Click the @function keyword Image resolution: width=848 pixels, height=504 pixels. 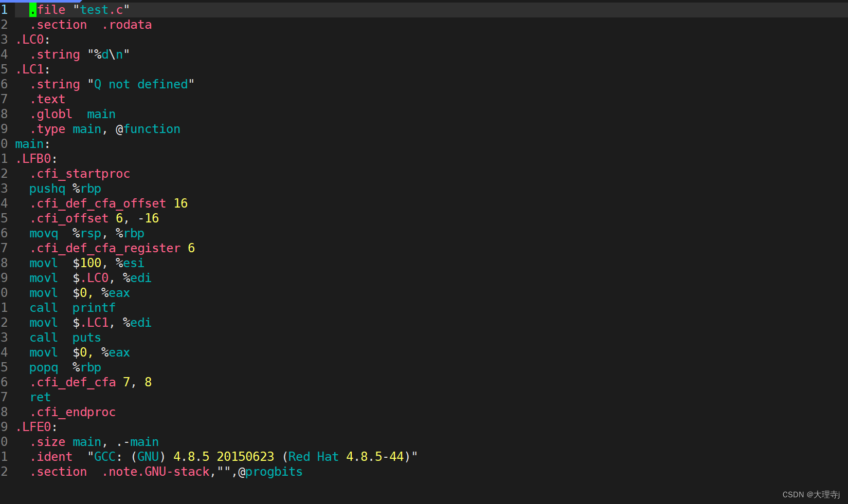click(148, 129)
